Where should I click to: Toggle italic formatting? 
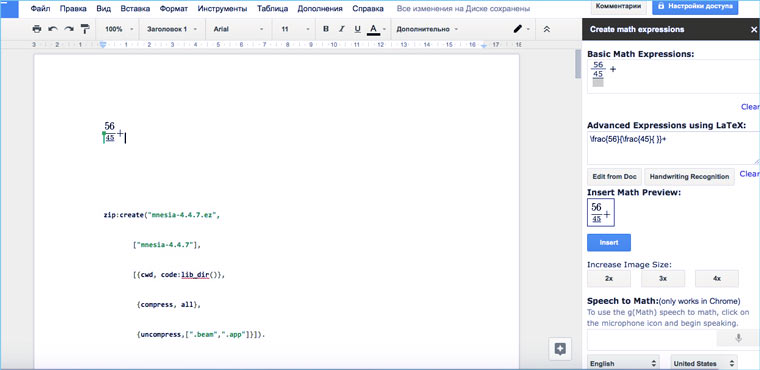click(x=342, y=29)
